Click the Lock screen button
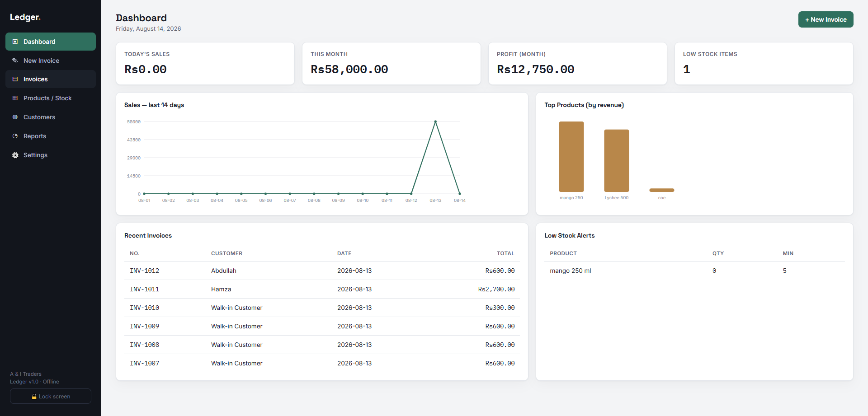The image size is (868, 416). 51,397
